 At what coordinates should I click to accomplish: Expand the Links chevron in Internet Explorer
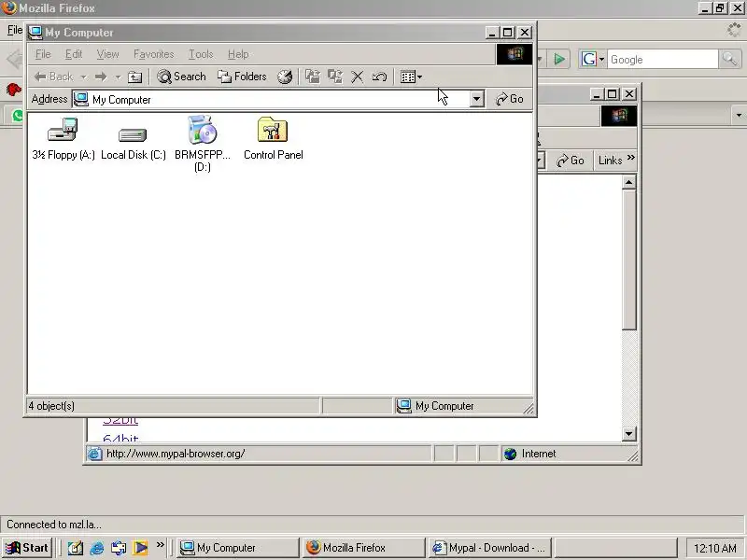pos(631,158)
